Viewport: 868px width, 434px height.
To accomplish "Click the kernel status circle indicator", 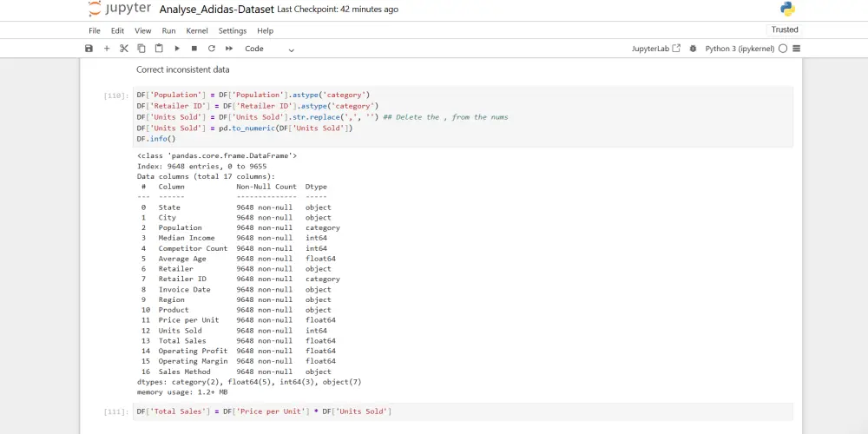I will tap(783, 49).
